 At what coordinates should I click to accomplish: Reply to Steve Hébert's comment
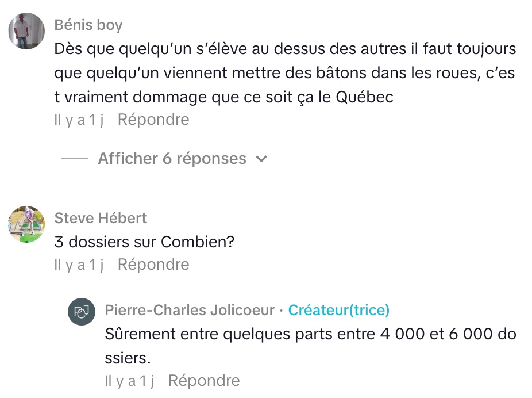tap(153, 265)
